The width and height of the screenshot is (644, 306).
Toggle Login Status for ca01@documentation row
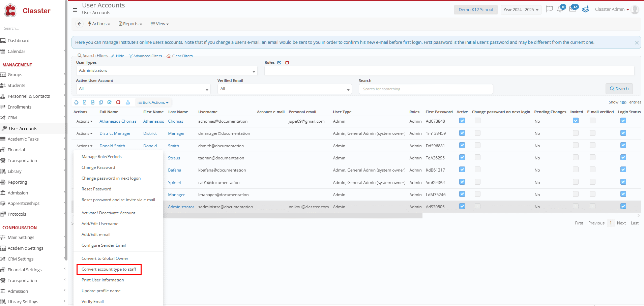623,182
